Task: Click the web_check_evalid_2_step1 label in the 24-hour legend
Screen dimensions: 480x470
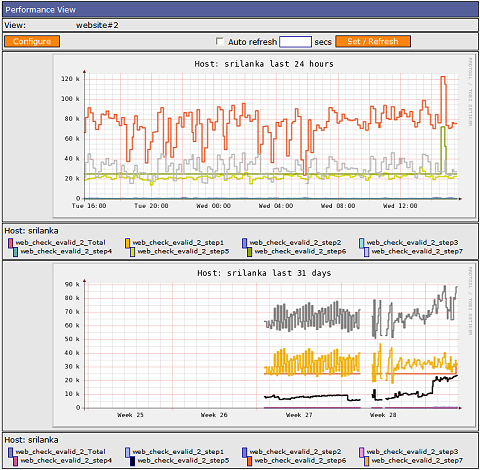Action: tap(178, 243)
